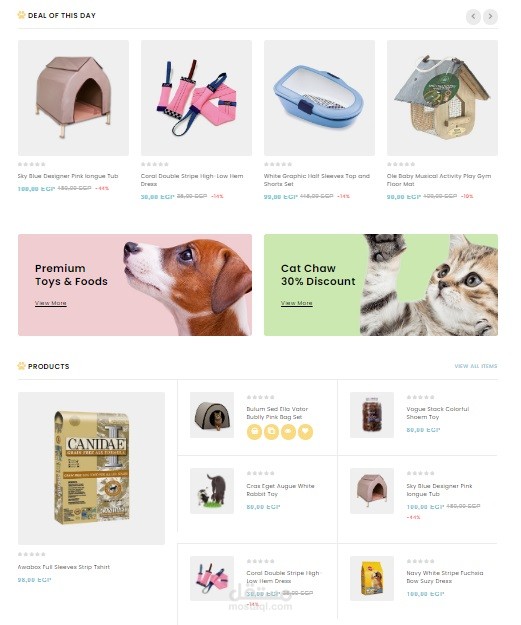Open Vogue Stack Colorful Shoem Toy title

pyautogui.click(x=438, y=413)
